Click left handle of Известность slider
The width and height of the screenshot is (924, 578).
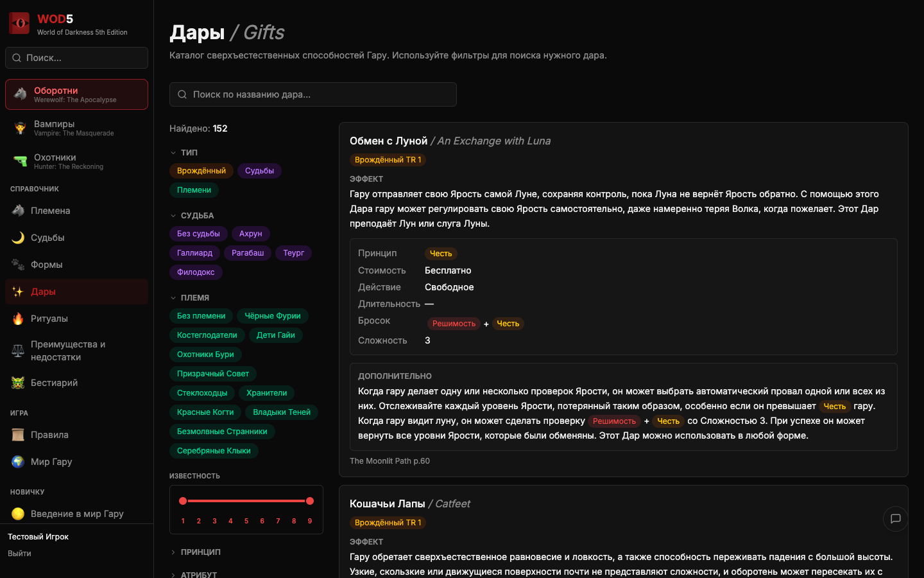click(183, 501)
